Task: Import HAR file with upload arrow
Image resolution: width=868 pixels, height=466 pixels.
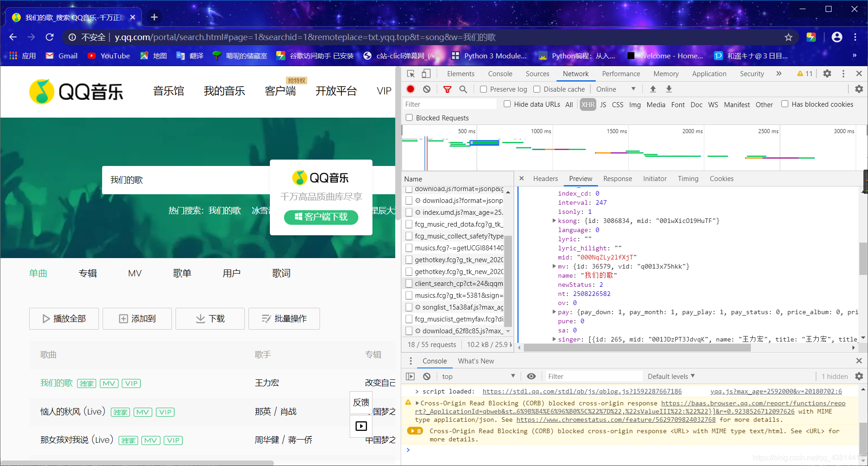Action: [x=653, y=89]
